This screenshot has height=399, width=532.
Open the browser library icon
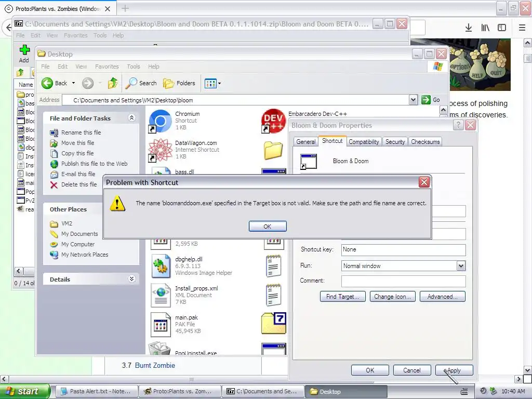485,28
